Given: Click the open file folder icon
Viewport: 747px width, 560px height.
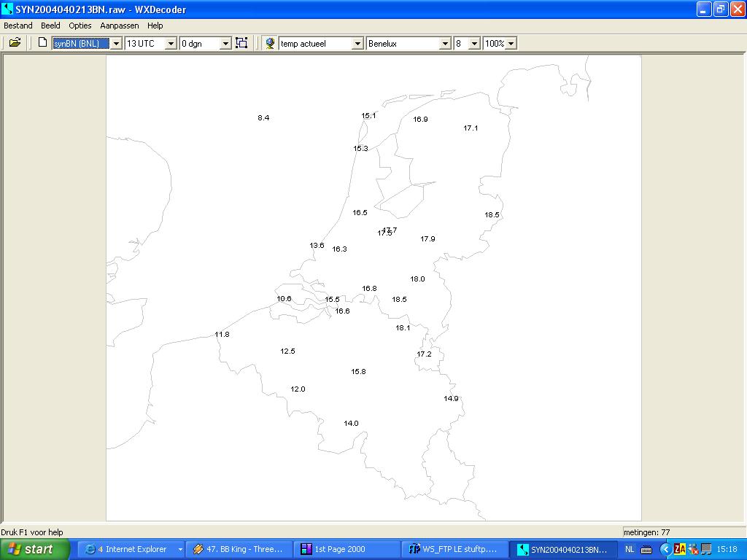Looking at the screenshot, I should point(15,43).
